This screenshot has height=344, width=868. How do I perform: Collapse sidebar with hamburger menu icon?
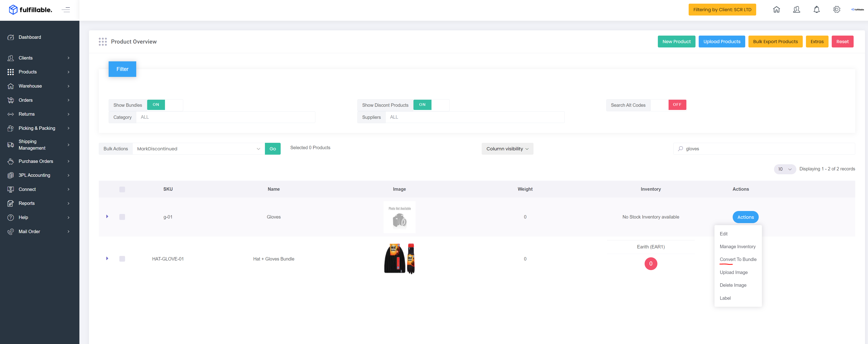pos(66,10)
